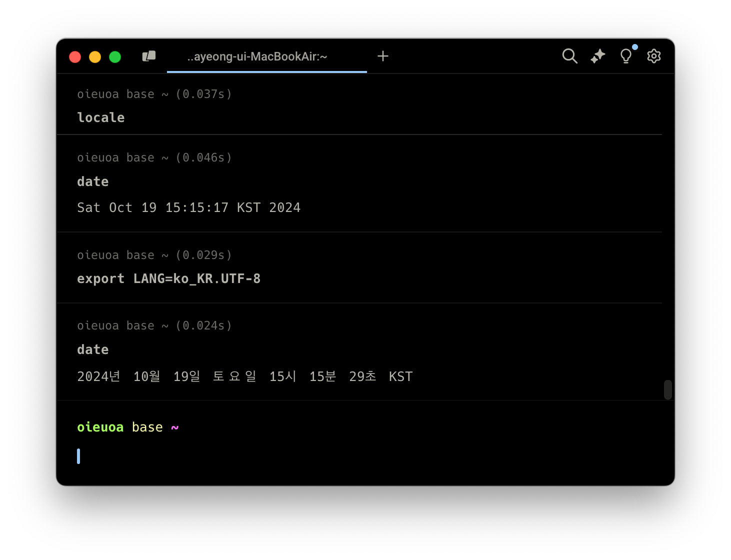
Task: Close the window with red button
Action: click(x=75, y=57)
